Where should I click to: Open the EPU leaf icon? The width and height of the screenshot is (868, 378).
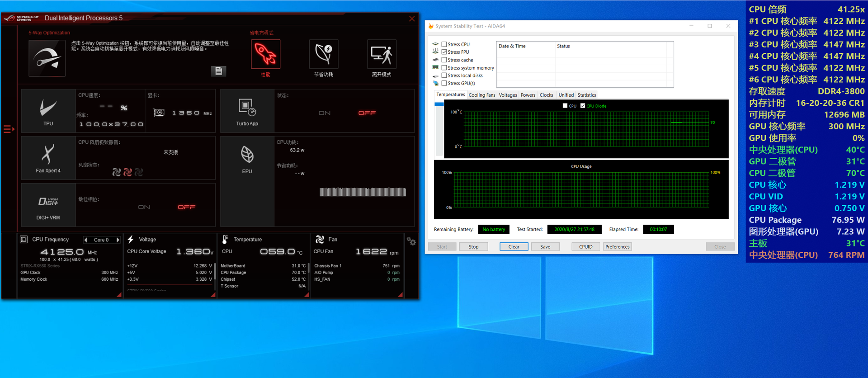click(247, 155)
